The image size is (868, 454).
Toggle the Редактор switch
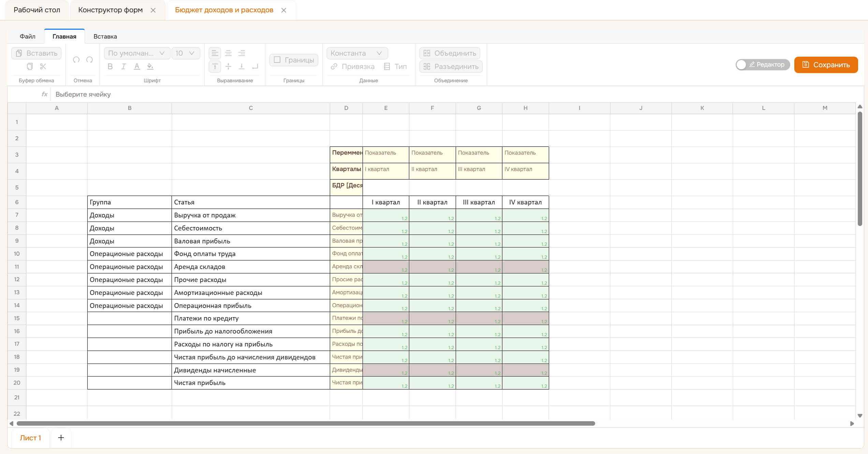[x=763, y=65]
